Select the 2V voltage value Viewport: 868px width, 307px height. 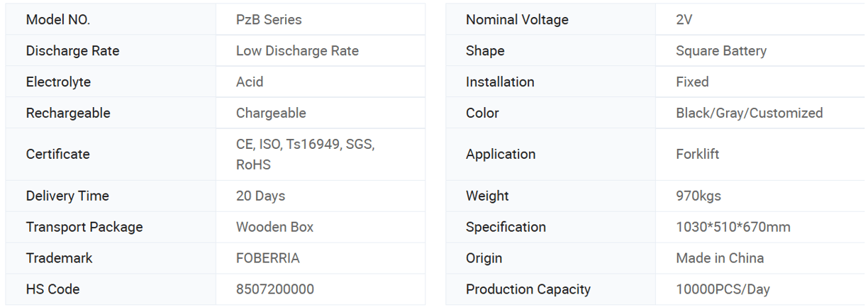click(x=684, y=20)
